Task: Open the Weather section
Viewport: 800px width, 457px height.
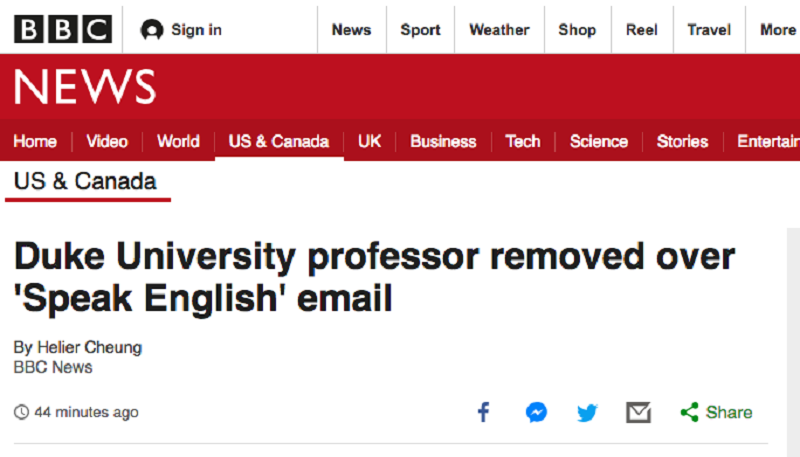Action: [499, 29]
